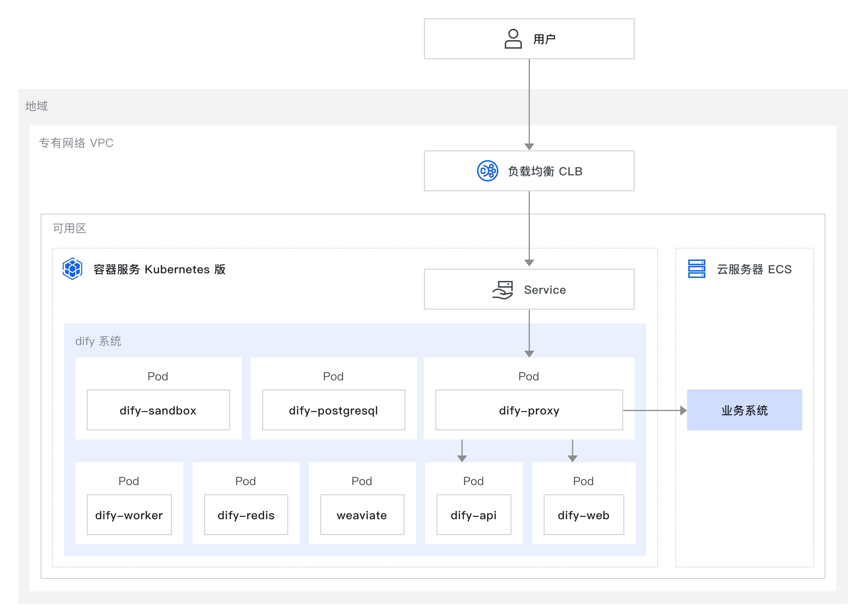Select the dify-postgresql box
This screenshot has height=616, width=866.
click(333, 410)
